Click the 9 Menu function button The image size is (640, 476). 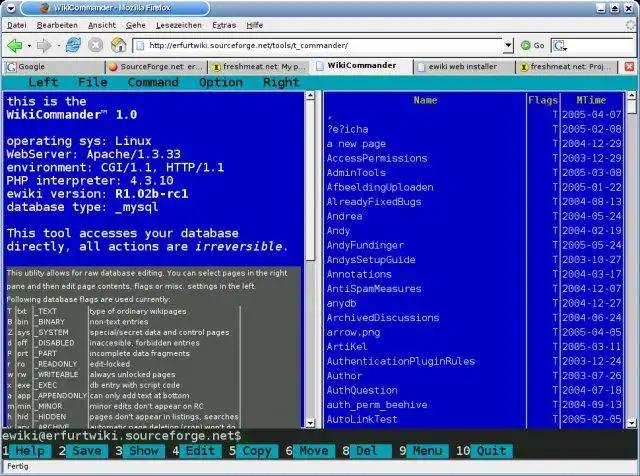(x=427, y=451)
